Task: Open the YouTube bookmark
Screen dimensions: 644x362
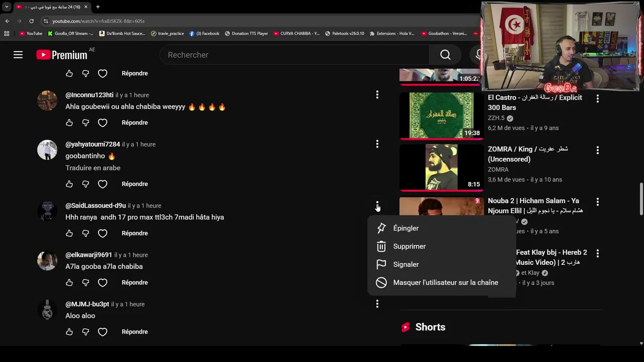Action: point(31,34)
